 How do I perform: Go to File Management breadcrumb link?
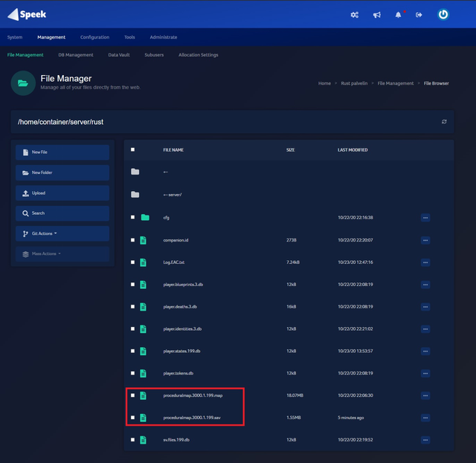click(x=396, y=83)
